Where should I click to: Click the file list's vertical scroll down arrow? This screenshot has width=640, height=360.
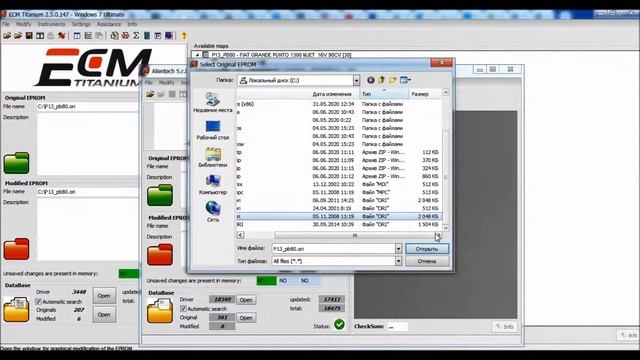446,227
